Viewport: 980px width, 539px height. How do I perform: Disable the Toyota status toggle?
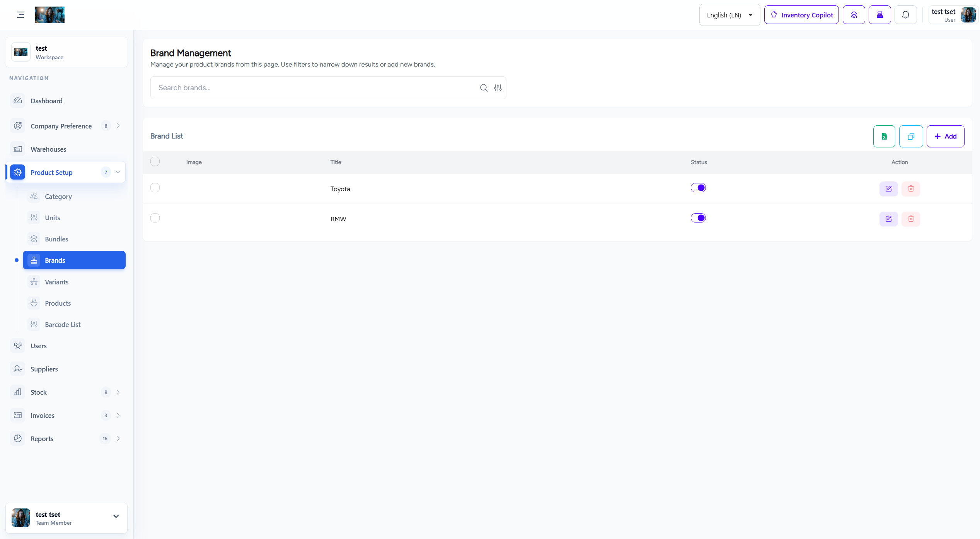699,188
